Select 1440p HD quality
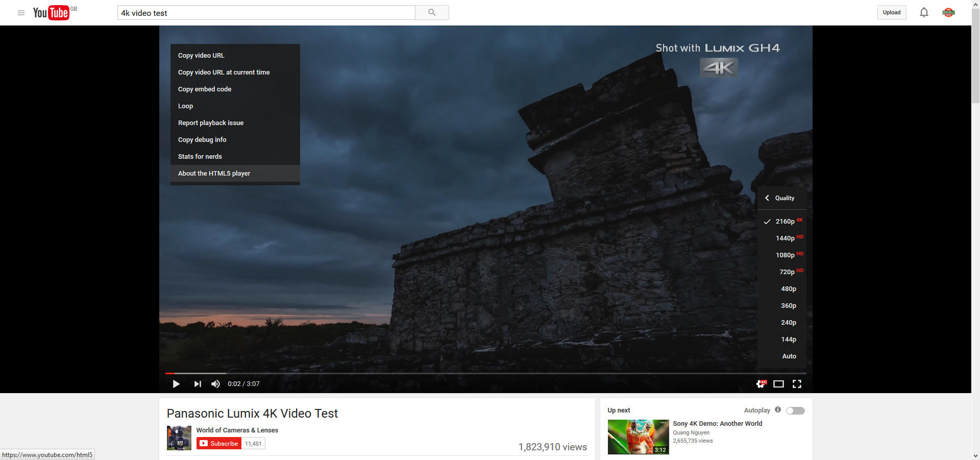 782,238
